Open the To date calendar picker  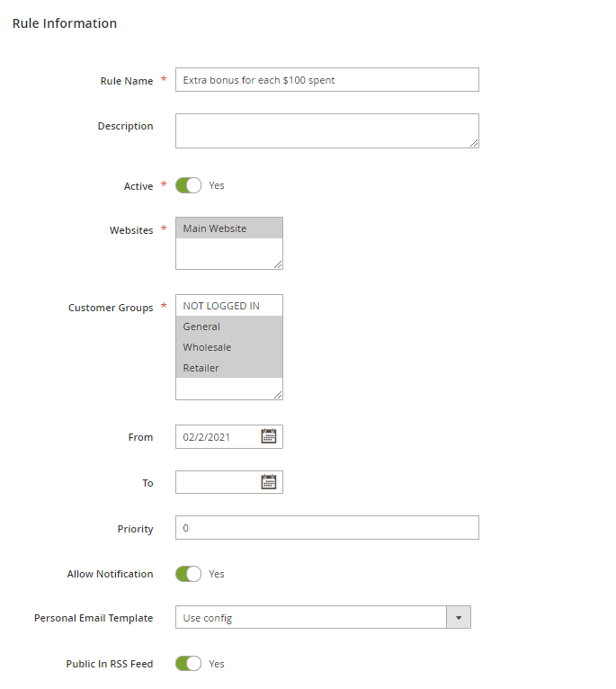[268, 482]
